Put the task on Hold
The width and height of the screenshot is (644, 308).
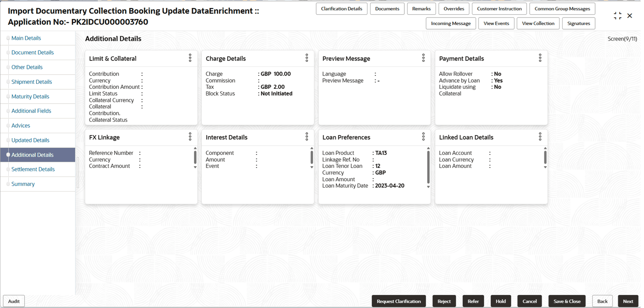501,301
